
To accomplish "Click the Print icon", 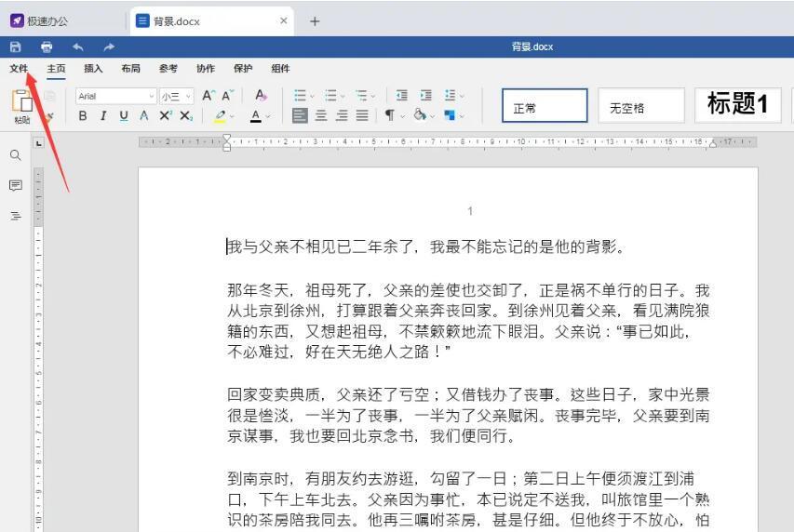I will click(47, 47).
